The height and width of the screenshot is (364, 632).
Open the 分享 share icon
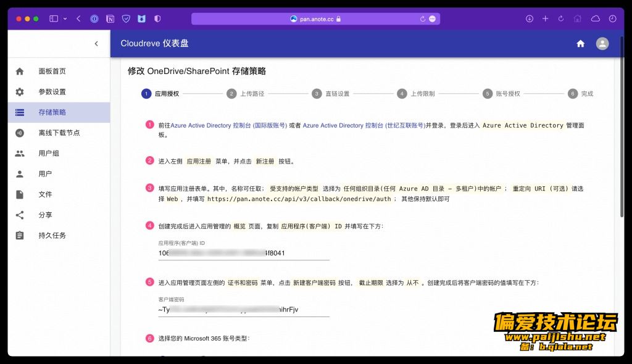19,215
